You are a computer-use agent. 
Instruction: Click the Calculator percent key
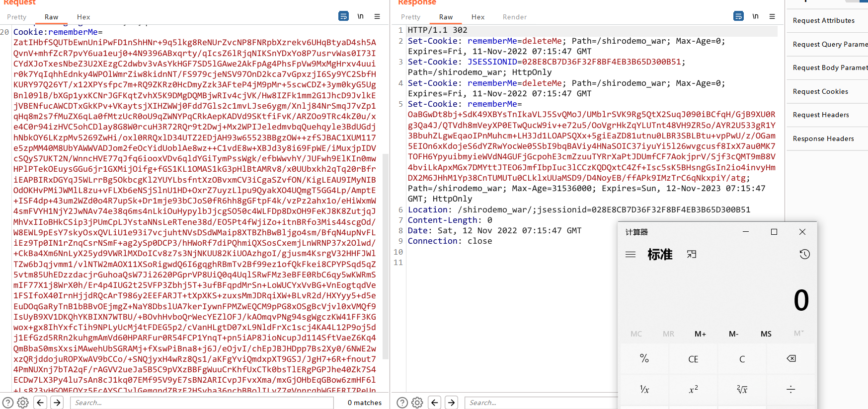pyautogui.click(x=644, y=359)
